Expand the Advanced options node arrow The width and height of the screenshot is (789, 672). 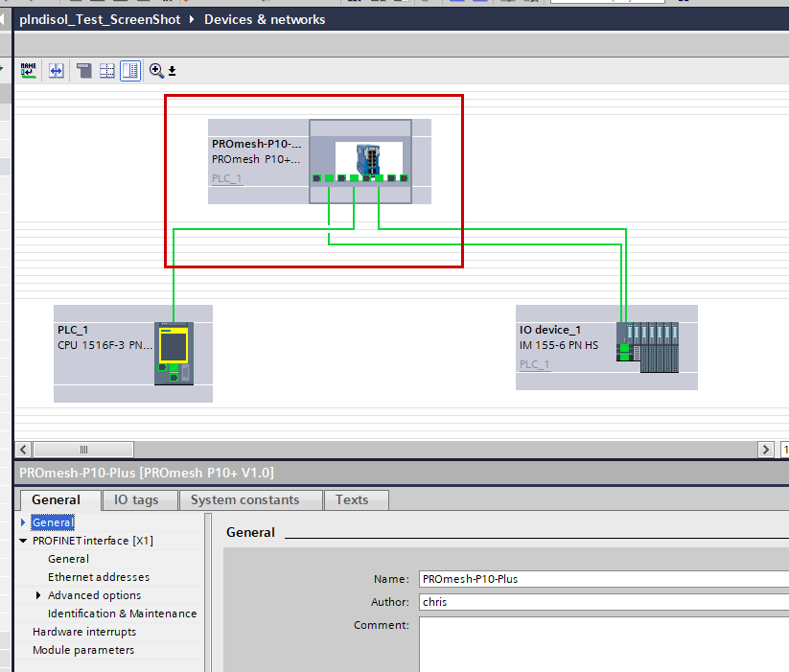point(38,595)
